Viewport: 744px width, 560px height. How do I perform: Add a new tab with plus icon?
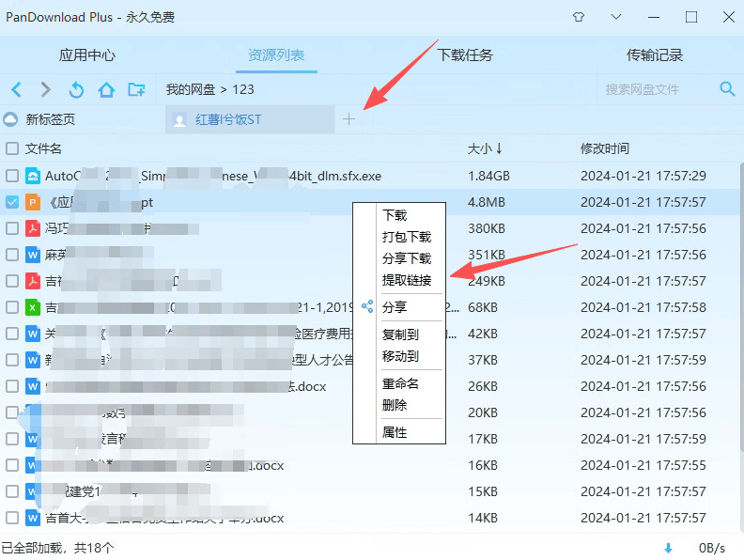[x=349, y=119]
